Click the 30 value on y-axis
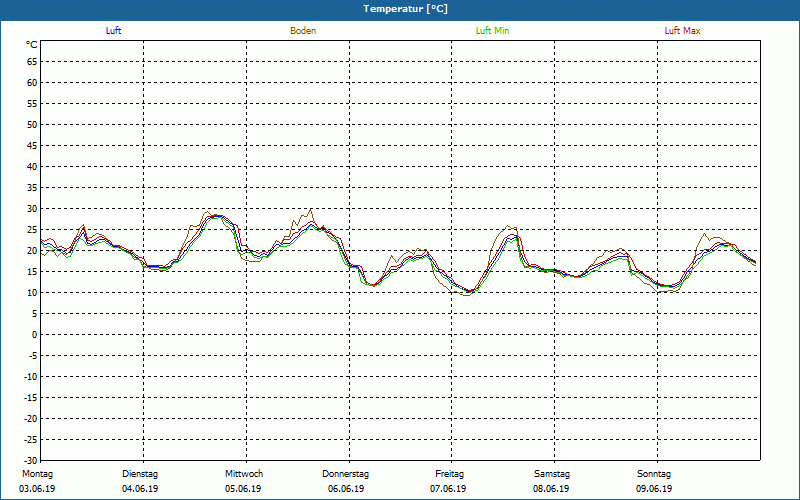 click(x=32, y=209)
